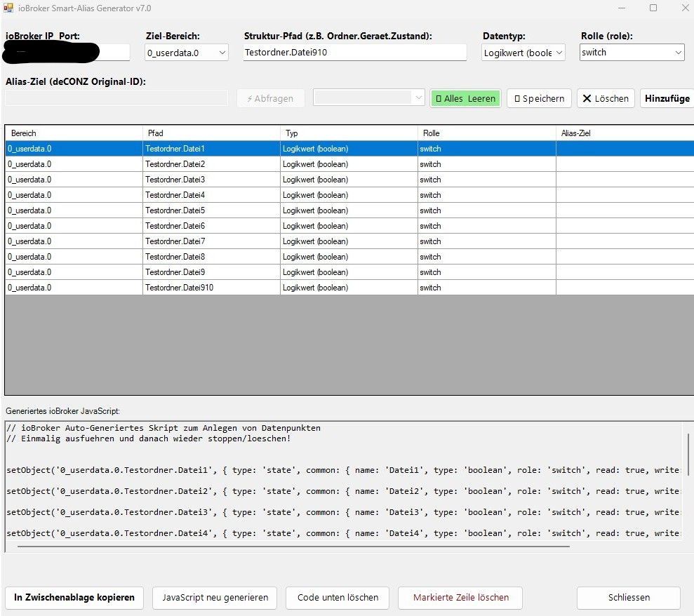Sort by the Pfad column header
Image resolution: width=694 pixels, height=616 pixels.
[x=211, y=133]
